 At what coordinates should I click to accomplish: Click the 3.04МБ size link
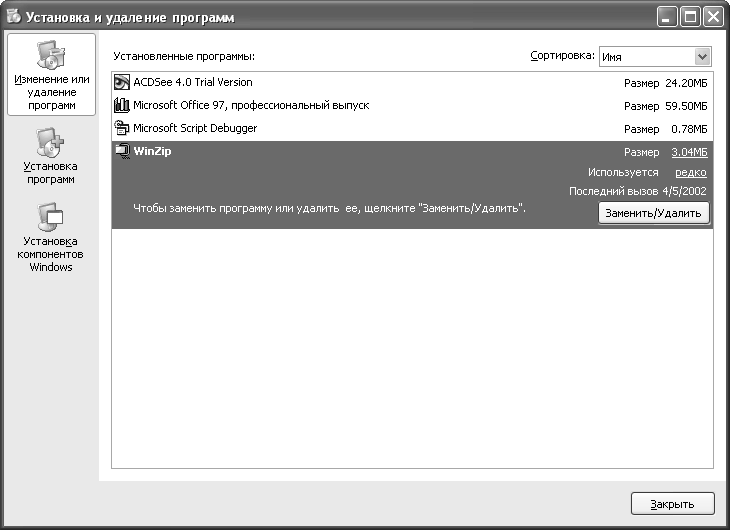point(689,152)
